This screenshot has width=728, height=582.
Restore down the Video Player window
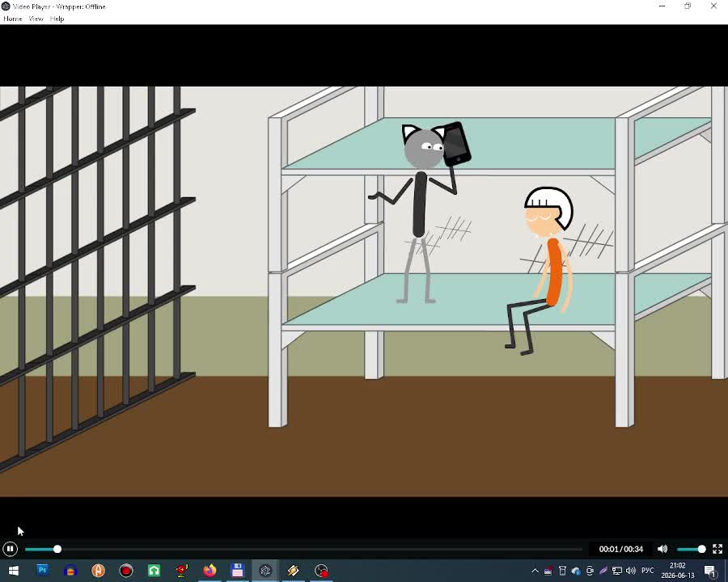click(x=688, y=6)
